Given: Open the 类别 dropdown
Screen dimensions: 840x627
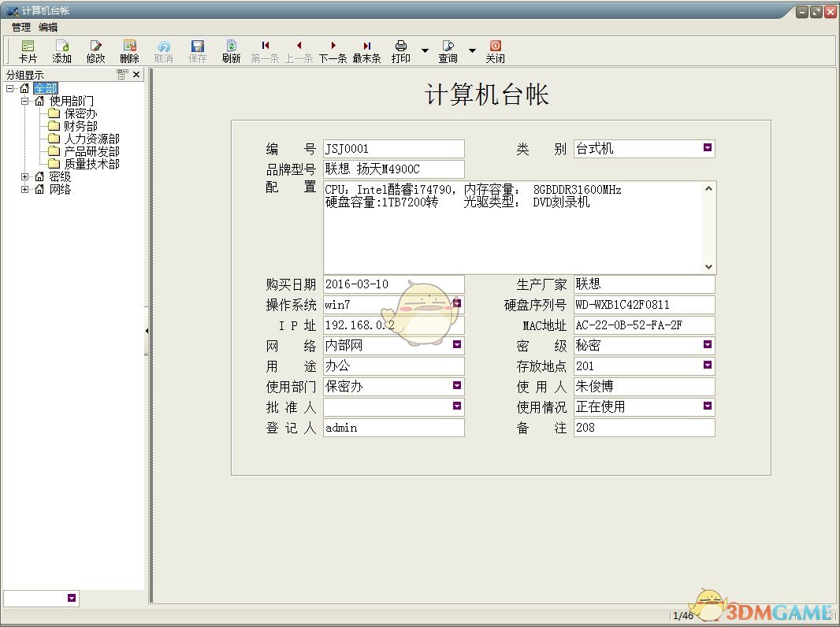Looking at the screenshot, I should [707, 148].
